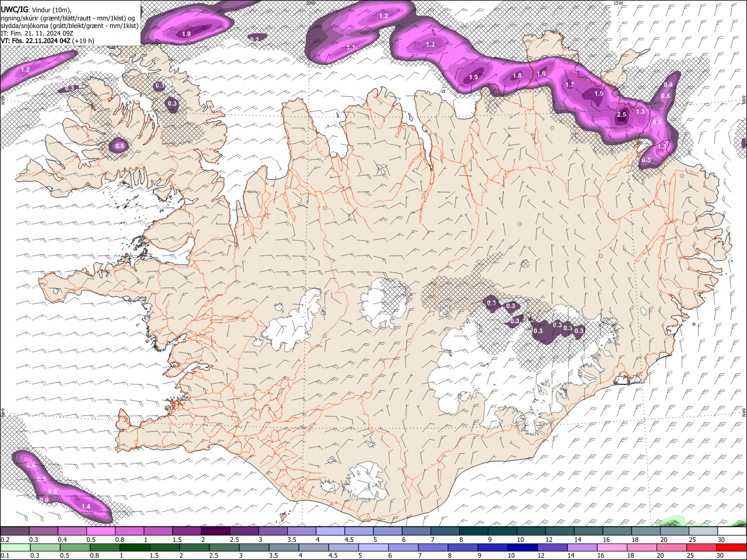
Task: Click the 0.8 value on the northeast map
Action: (657, 123)
